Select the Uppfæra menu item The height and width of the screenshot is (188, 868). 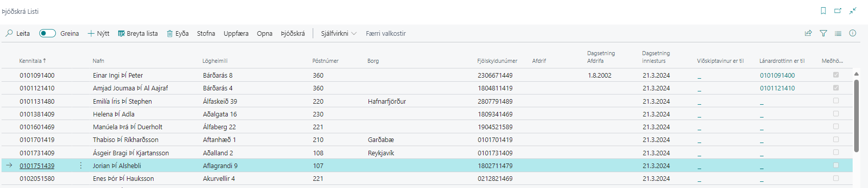point(236,34)
